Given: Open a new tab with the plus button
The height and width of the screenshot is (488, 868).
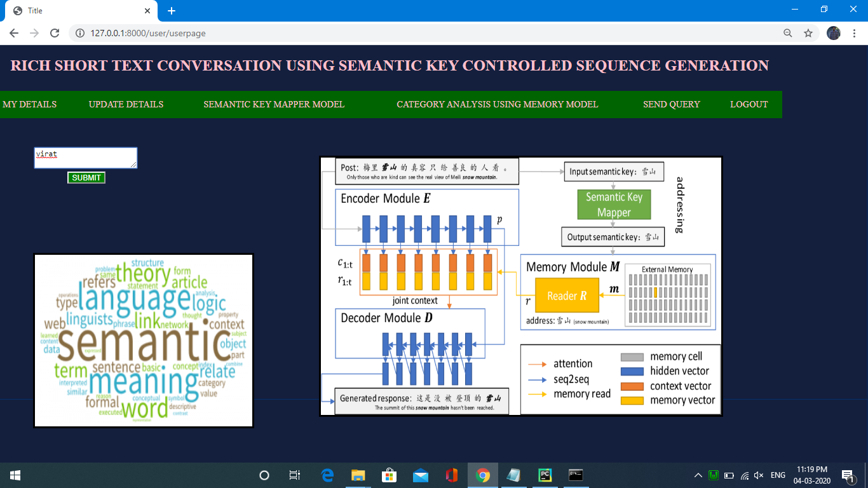Looking at the screenshot, I should tap(172, 11).
